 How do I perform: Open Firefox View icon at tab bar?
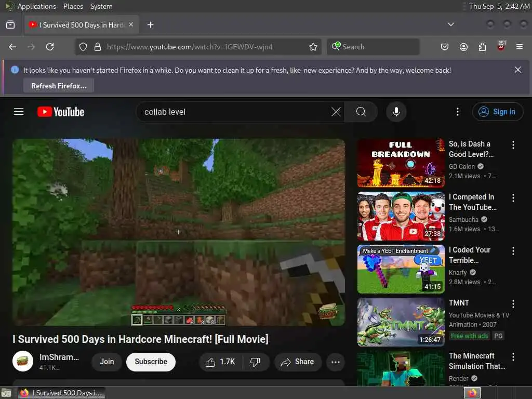tap(10, 25)
